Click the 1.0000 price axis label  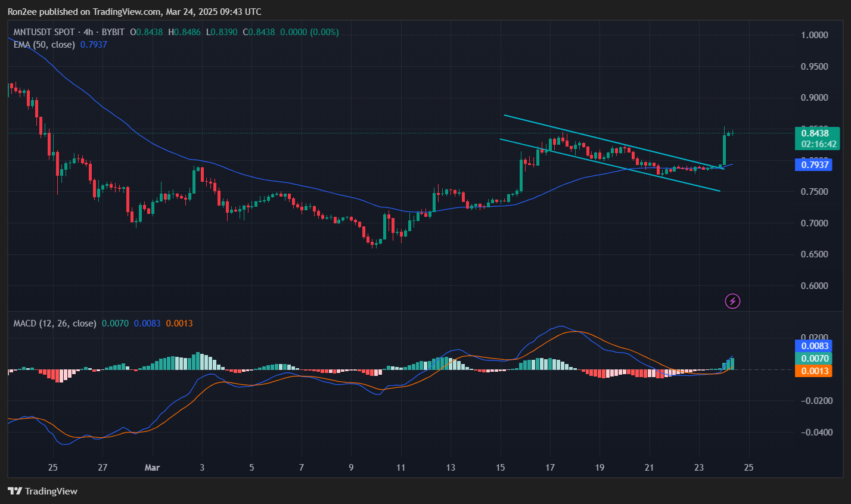815,35
